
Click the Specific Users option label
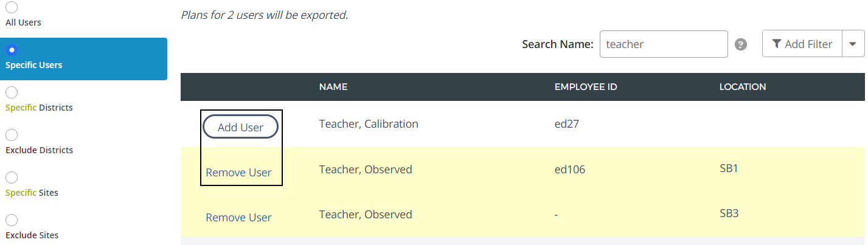pyautogui.click(x=34, y=65)
